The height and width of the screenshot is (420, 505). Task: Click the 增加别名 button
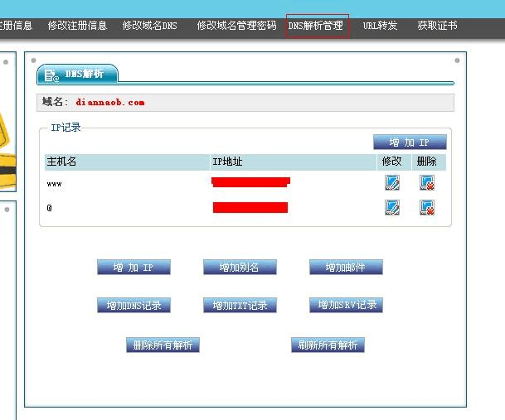[240, 268]
